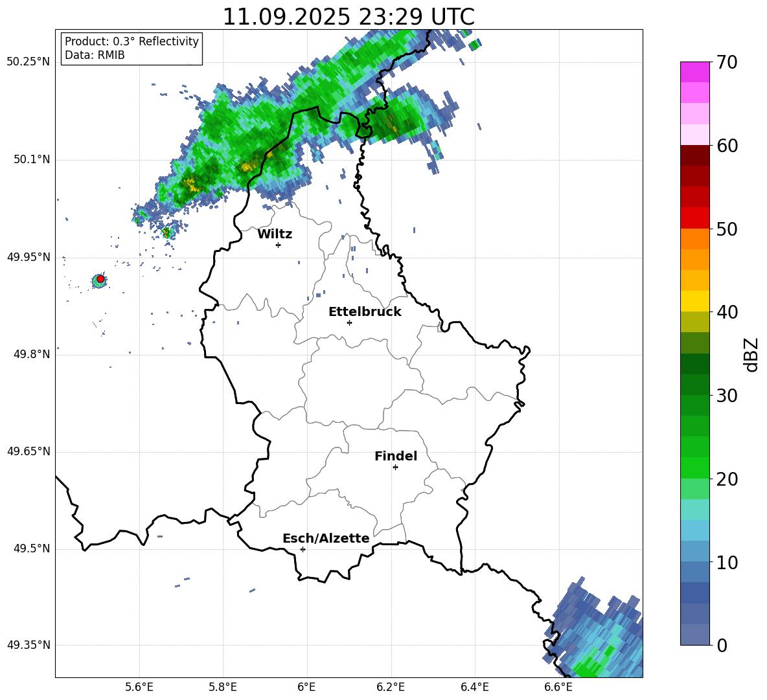Click the colorbar tick value 30
This screenshot has width=767, height=700.
coord(727,396)
